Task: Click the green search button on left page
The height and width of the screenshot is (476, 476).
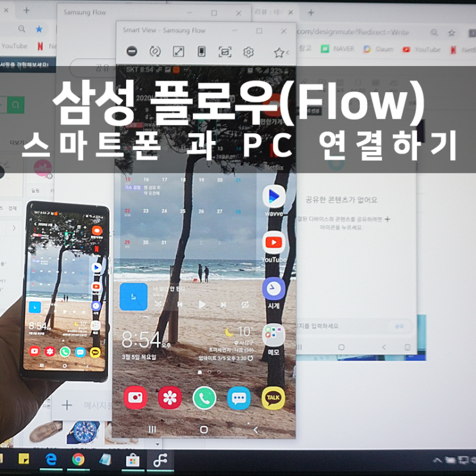Action: pyautogui.click(x=15, y=105)
